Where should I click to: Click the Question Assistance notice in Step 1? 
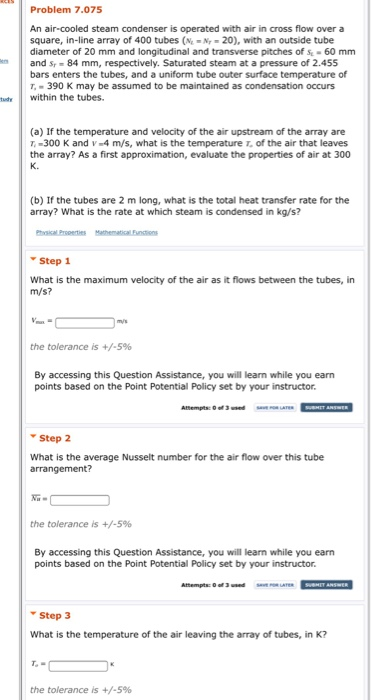pos(184,380)
